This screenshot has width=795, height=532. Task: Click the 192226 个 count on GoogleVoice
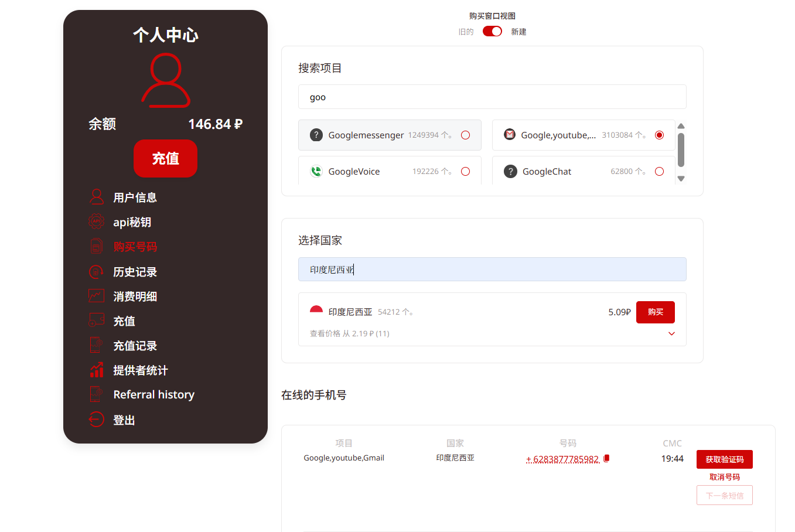[432, 171]
